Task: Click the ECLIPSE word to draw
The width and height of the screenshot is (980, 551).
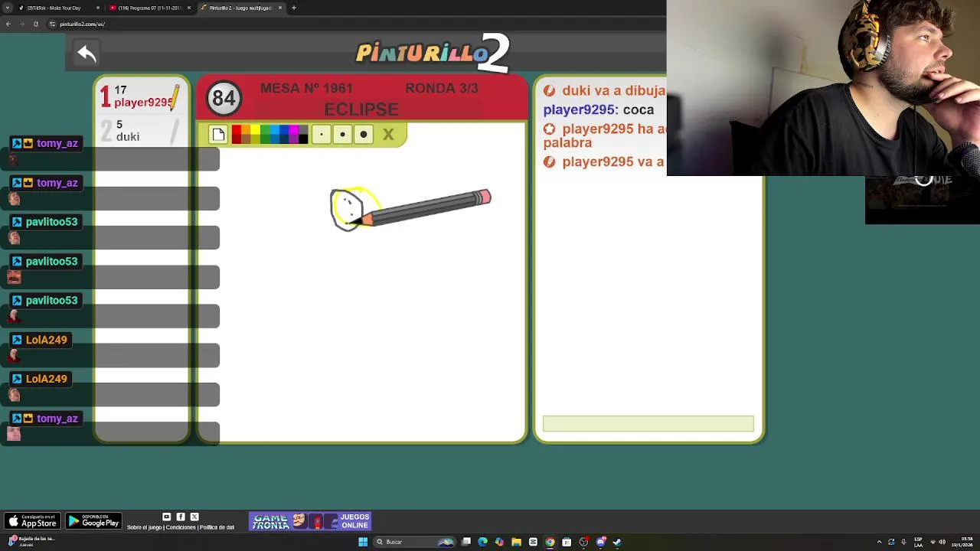Action: point(361,109)
